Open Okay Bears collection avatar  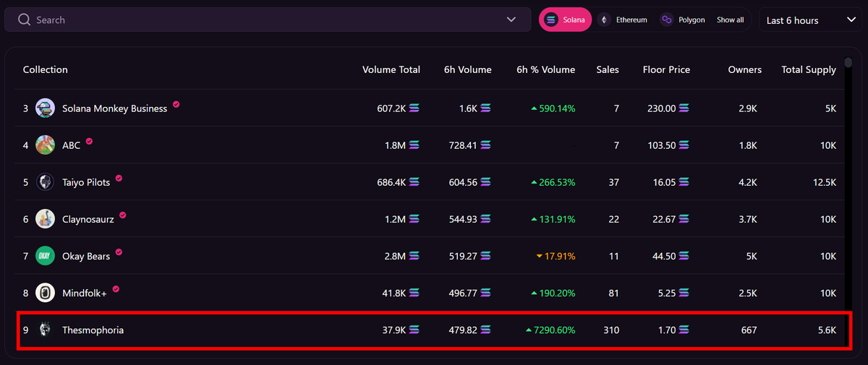point(45,256)
